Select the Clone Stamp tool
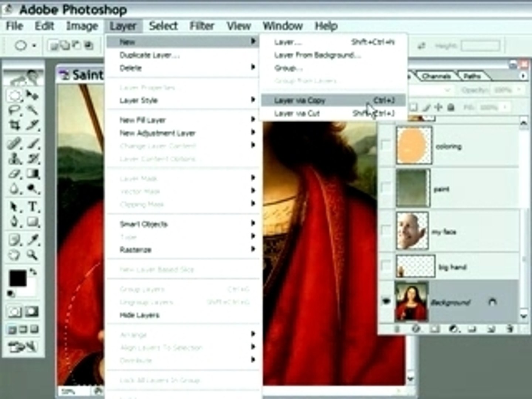 [15, 158]
